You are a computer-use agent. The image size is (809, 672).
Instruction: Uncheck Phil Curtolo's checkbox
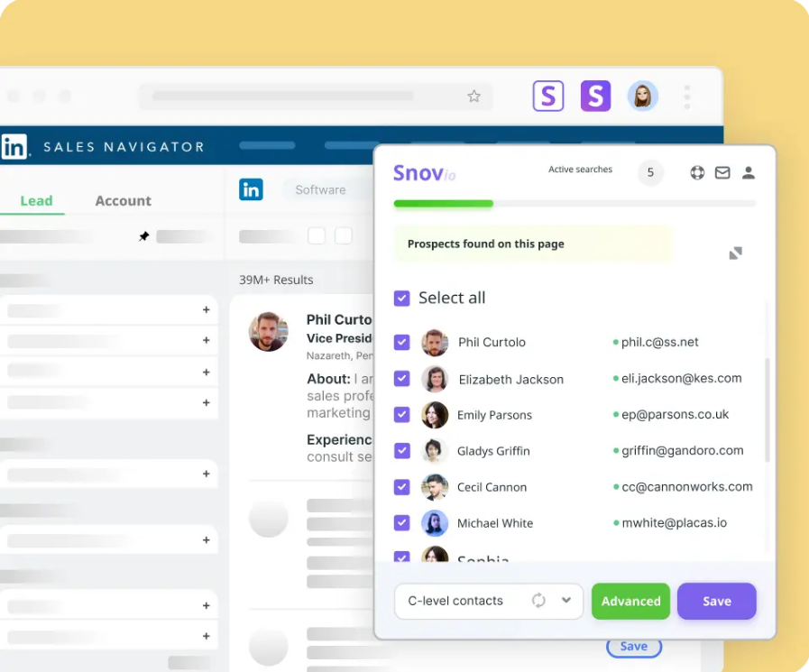coord(401,342)
